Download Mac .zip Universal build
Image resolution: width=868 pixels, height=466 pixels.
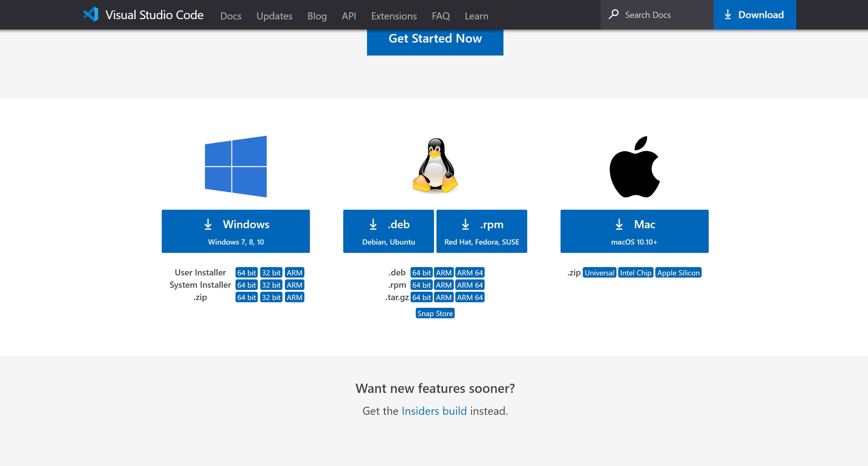tap(599, 272)
